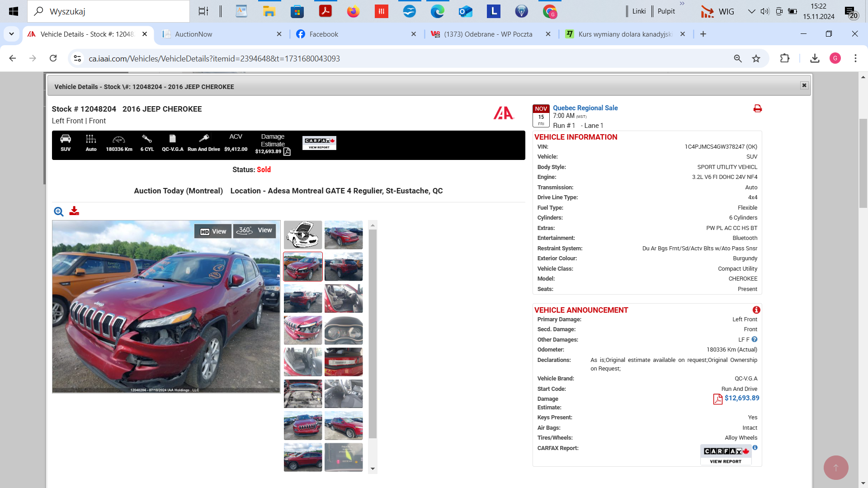868x488 pixels.
Task: Open Adobe Acrobat from the taskbar
Action: click(325, 11)
